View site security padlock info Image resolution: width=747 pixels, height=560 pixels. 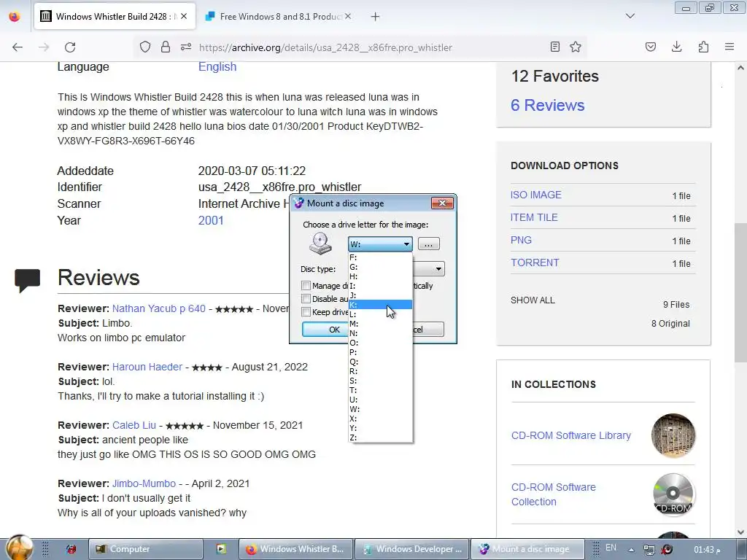(x=166, y=47)
